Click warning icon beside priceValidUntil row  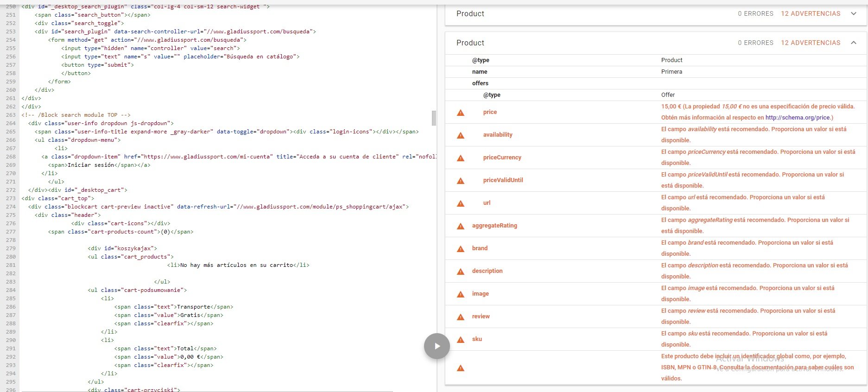tap(461, 181)
